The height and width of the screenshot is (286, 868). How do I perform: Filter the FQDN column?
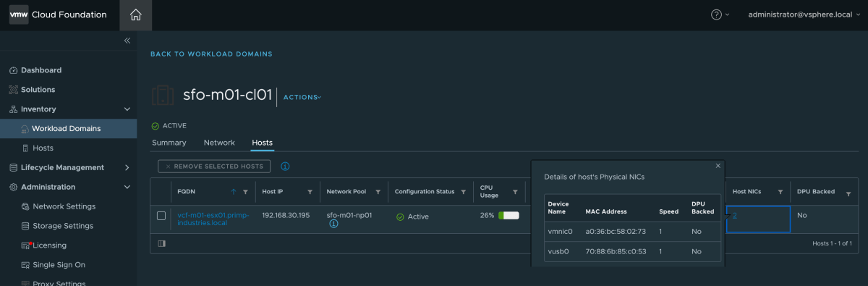point(246,192)
